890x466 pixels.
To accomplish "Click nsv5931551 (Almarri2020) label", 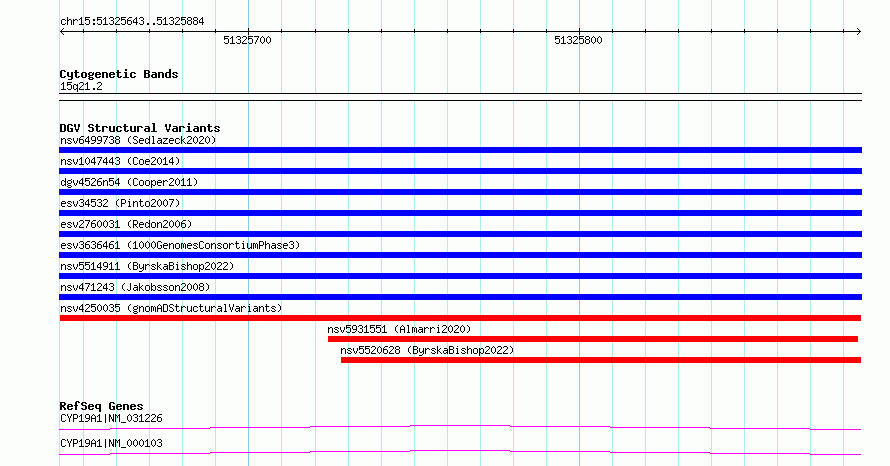I will pyautogui.click(x=399, y=329).
